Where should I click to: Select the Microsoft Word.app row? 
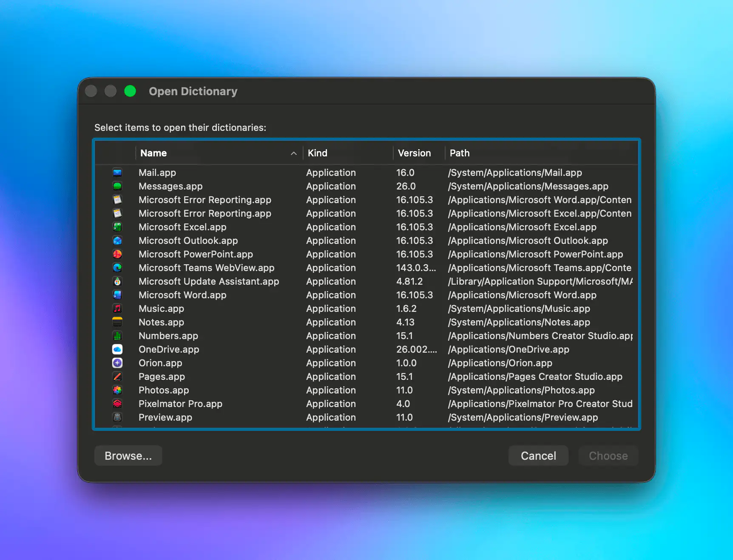[x=182, y=295]
